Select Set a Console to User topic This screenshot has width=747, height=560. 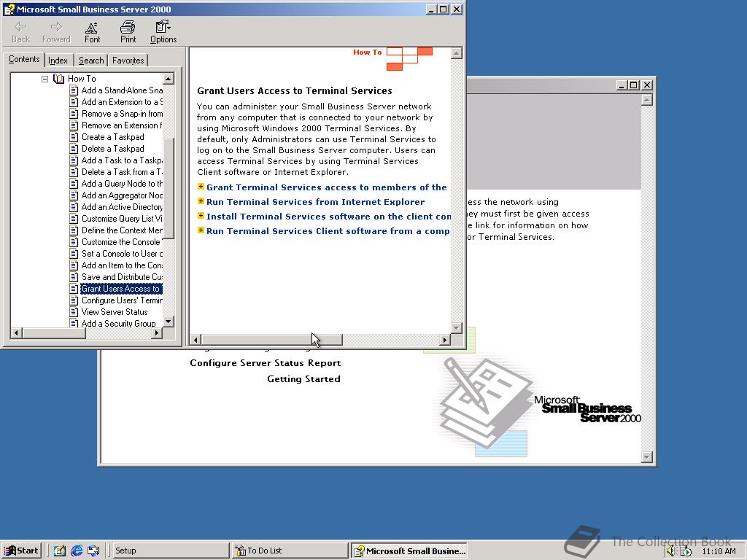pos(122,253)
